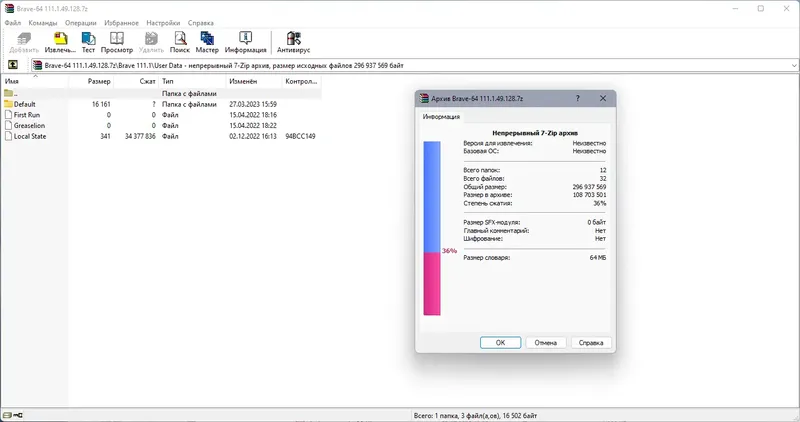Open the Избранное menu
800x422 pixels.
(x=121, y=23)
